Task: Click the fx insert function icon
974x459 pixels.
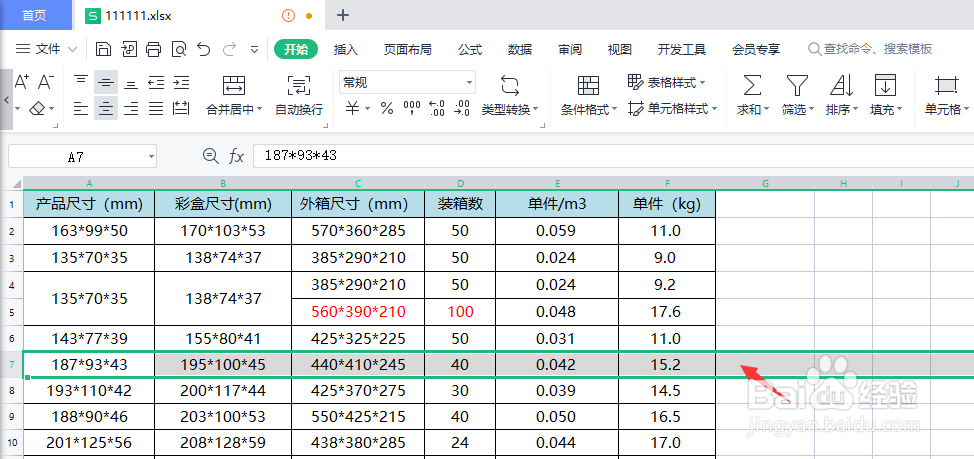Action: (237, 156)
